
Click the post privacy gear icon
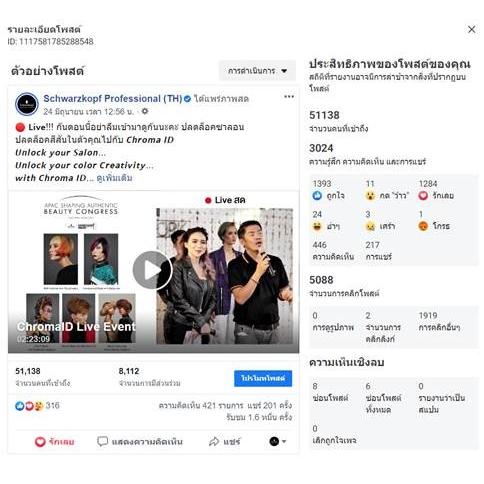tap(145, 111)
